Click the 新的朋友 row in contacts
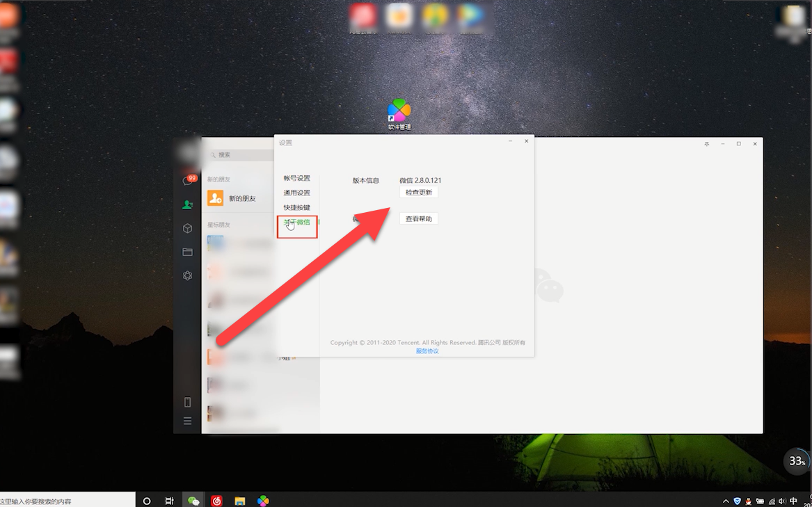 [x=238, y=198]
